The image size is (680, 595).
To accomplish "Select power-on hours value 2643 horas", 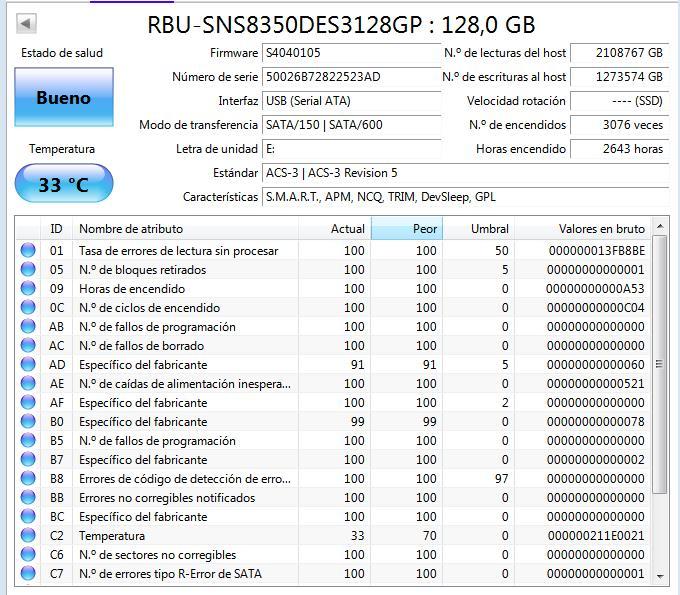I will pos(619,149).
